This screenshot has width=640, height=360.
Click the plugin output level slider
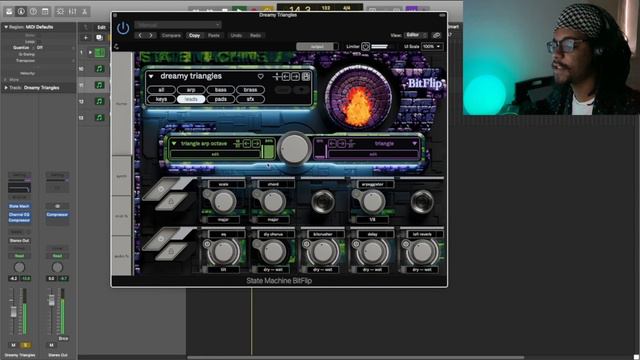[317, 47]
